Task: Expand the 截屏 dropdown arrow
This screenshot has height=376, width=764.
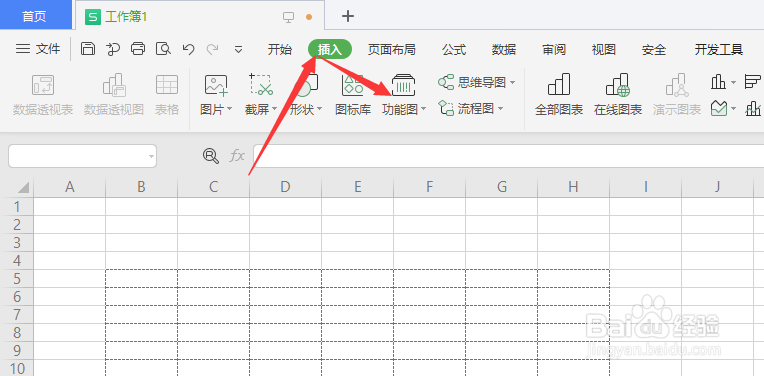Action: point(274,110)
